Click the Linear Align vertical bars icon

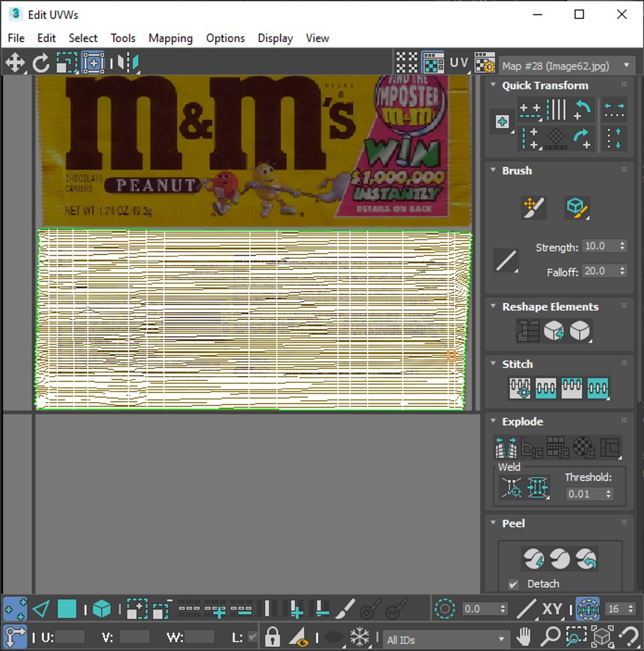coord(557,110)
